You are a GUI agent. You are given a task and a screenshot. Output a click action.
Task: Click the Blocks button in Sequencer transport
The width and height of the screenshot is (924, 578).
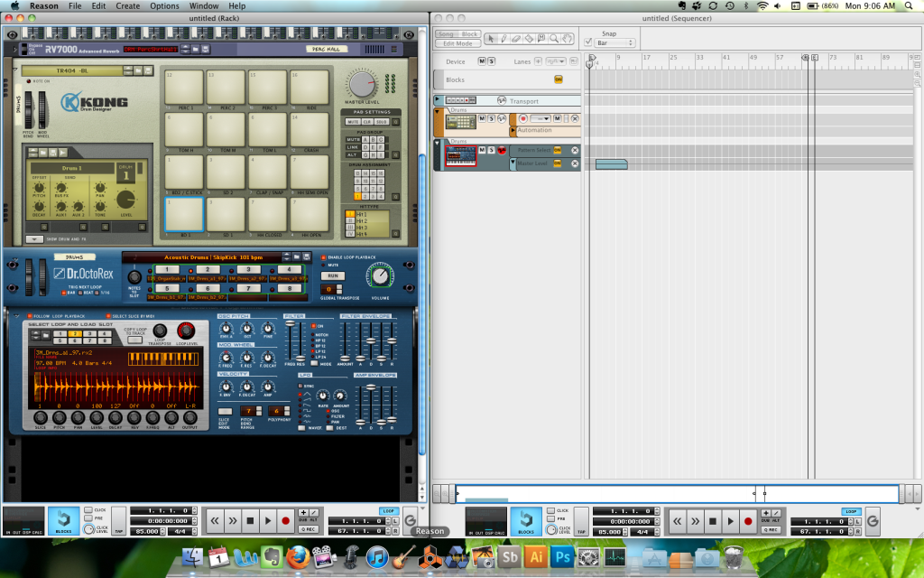[x=526, y=521]
